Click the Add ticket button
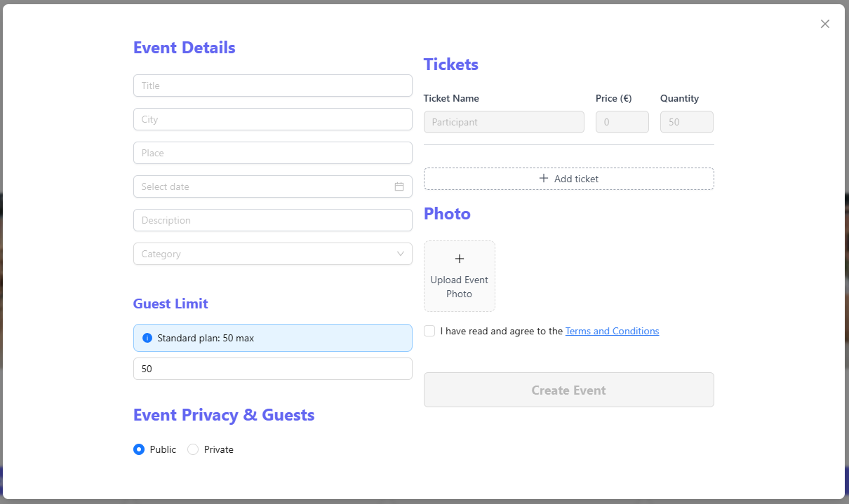 coord(569,179)
